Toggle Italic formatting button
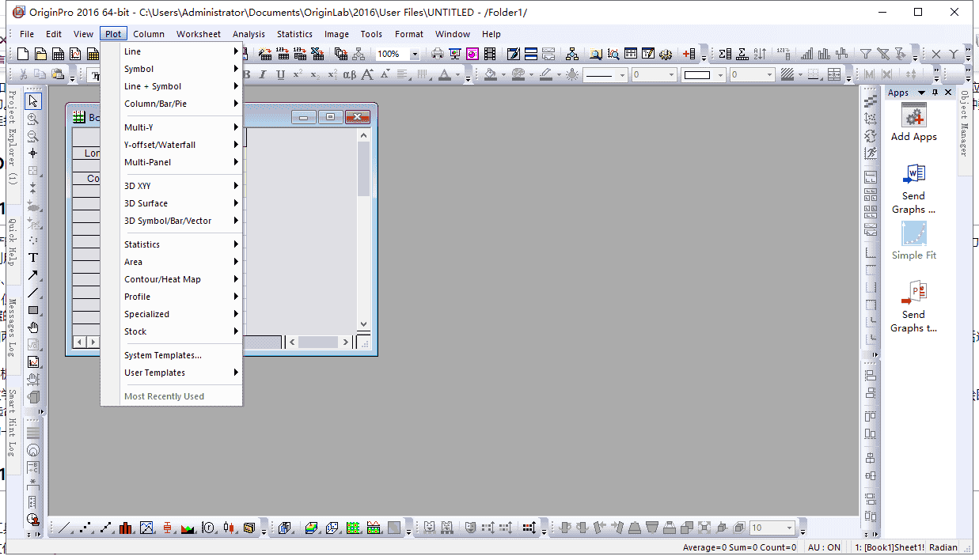Screen dimensions: 979x560 263,75
